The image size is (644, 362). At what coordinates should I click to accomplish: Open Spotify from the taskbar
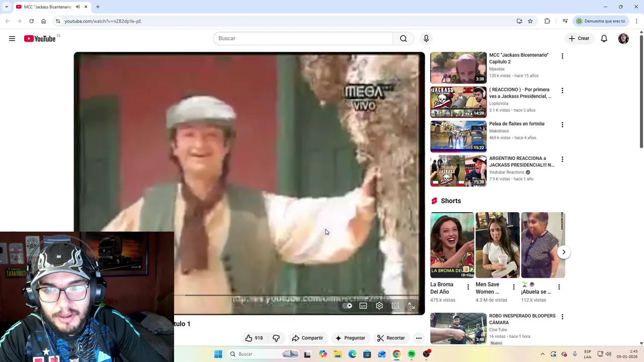coord(412,354)
